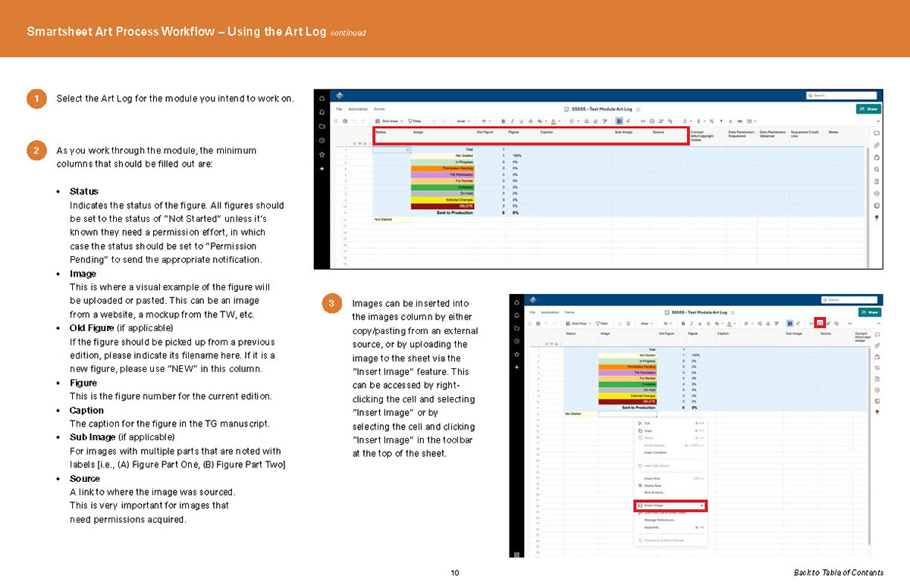
Task: Open Forms menu in wide Art Log screenshot
Action: point(379,109)
